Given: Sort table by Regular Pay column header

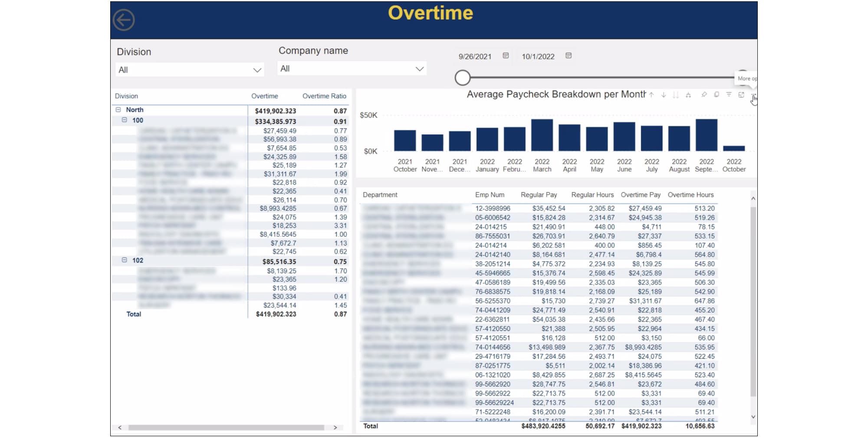Looking at the screenshot, I should pyautogui.click(x=539, y=195).
